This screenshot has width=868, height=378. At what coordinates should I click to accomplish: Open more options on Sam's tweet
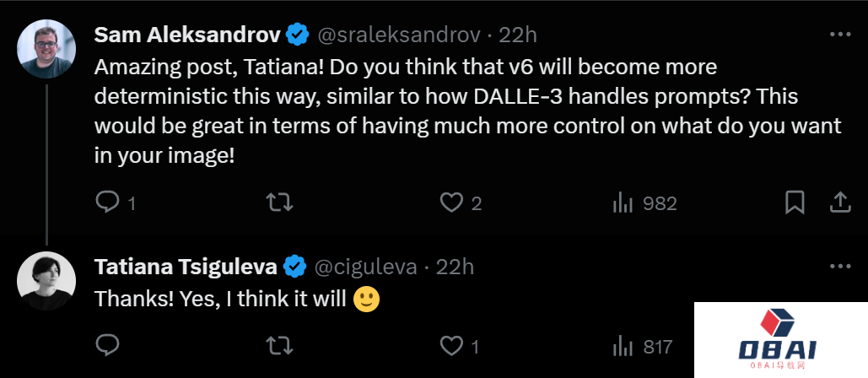pos(840,35)
